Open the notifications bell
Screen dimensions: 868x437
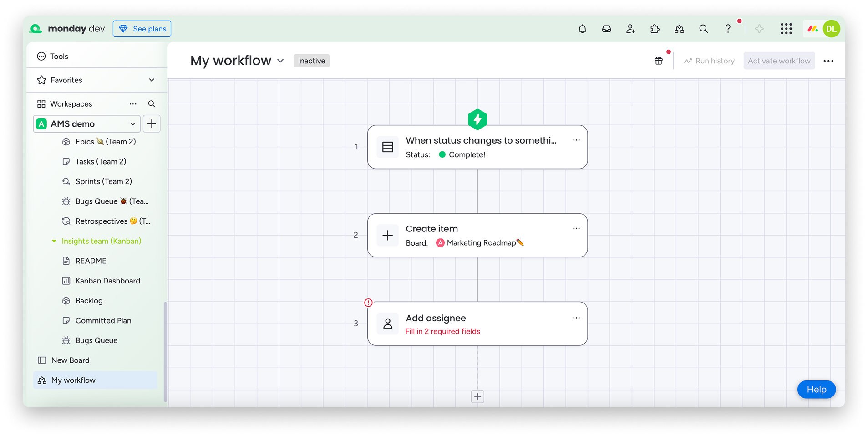(582, 29)
